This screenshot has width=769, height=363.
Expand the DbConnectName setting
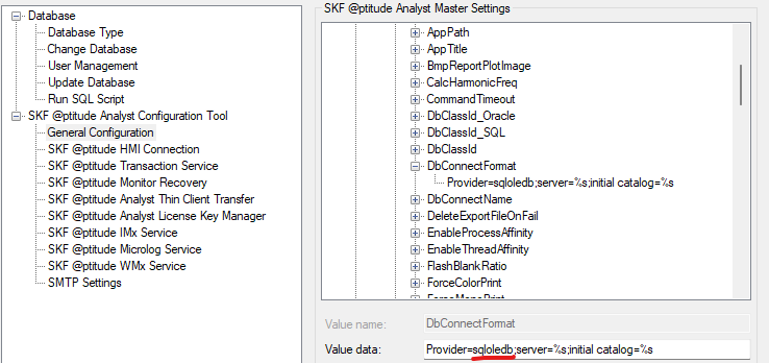point(415,199)
